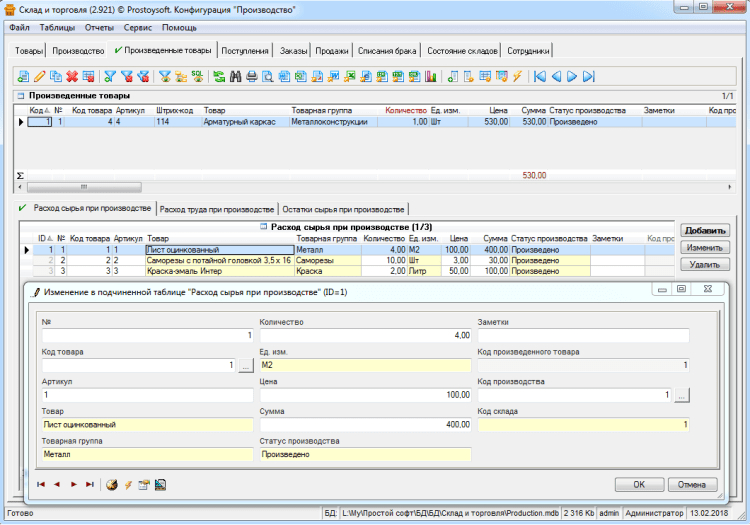Click the lightning bolt icon in dialog footer
750x525 pixels.
pos(127,484)
